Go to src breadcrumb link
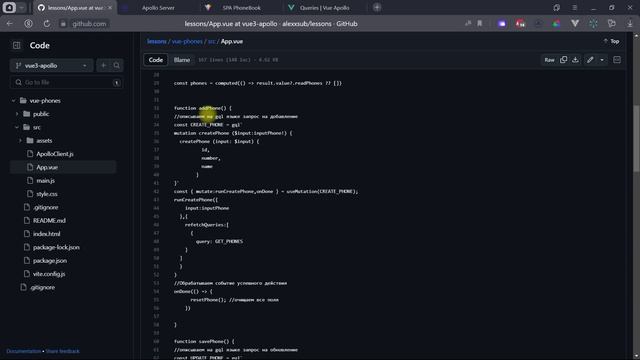 [x=211, y=41]
